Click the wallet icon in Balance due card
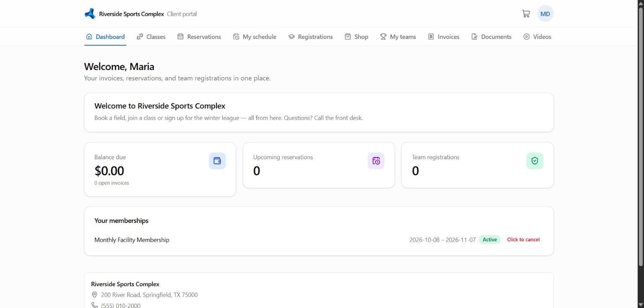This screenshot has width=644, height=308. [x=217, y=161]
